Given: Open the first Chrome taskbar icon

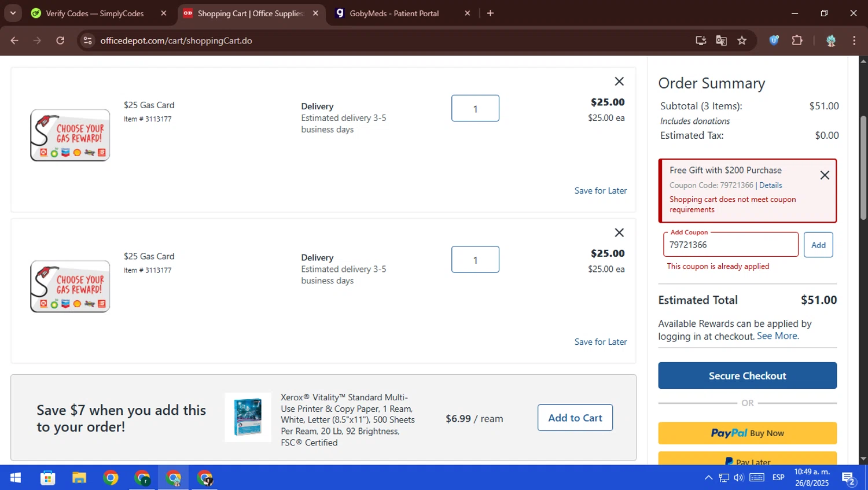Looking at the screenshot, I should coord(111,478).
